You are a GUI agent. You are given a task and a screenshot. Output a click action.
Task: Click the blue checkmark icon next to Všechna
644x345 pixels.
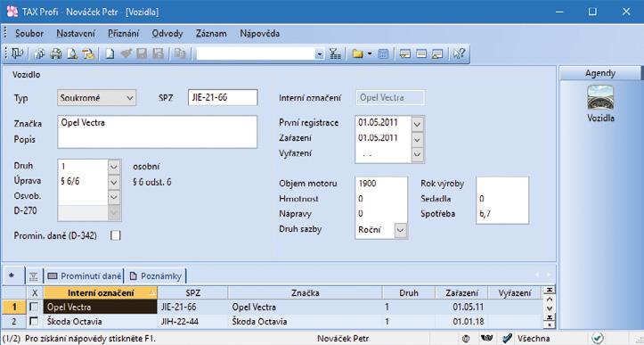pos(508,338)
